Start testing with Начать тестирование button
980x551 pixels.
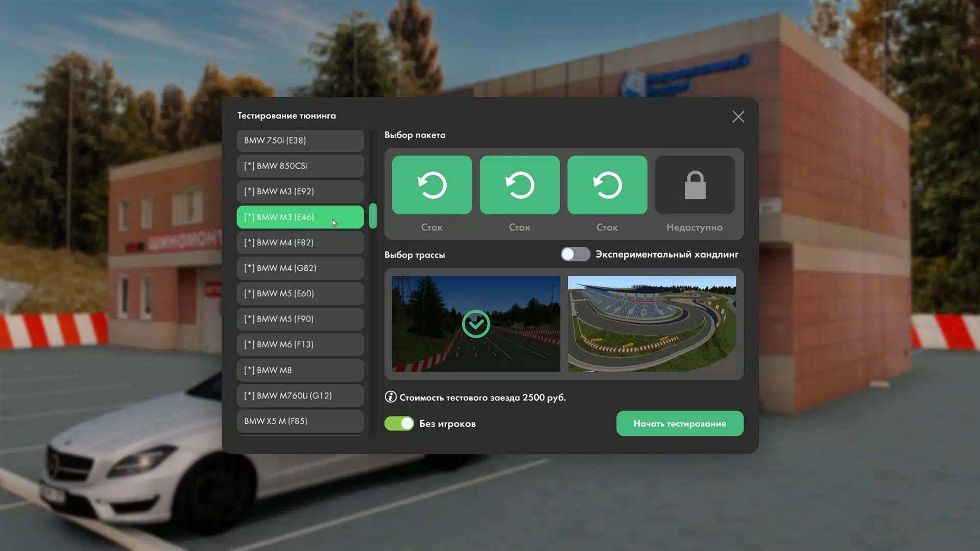(x=680, y=423)
